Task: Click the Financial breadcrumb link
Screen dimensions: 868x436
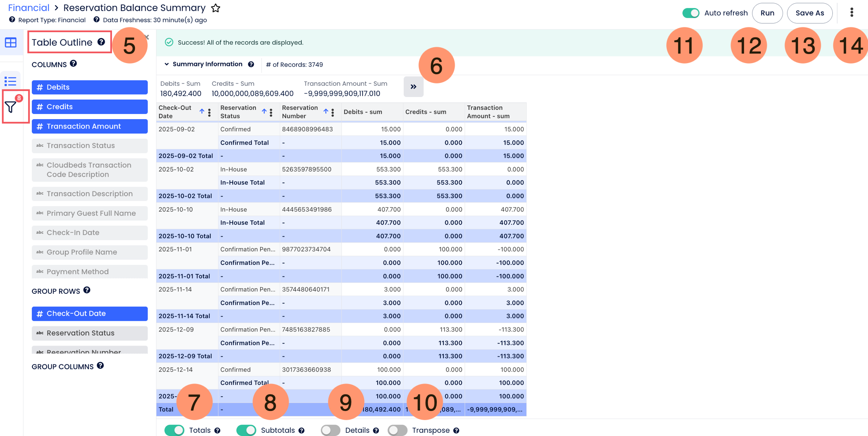Action: click(x=29, y=8)
